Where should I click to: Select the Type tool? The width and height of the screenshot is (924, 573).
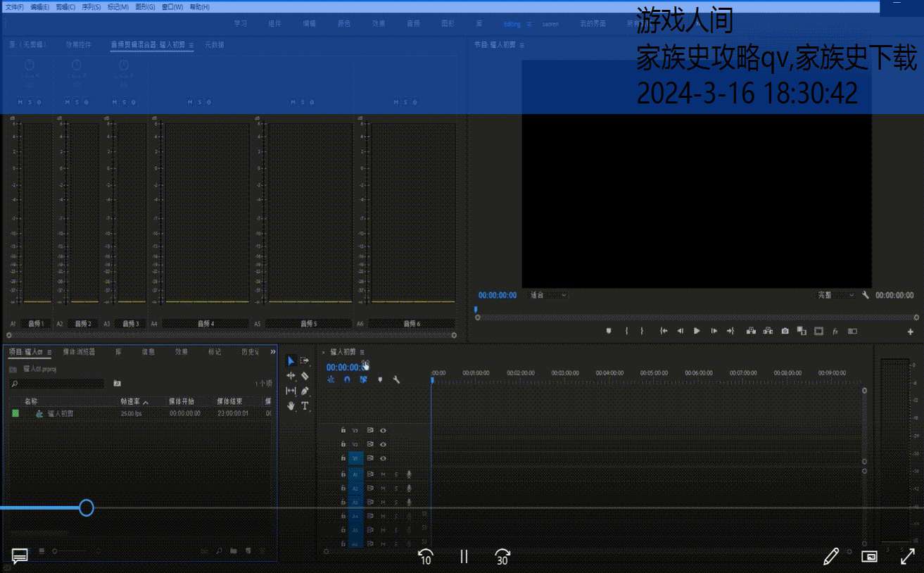click(305, 406)
